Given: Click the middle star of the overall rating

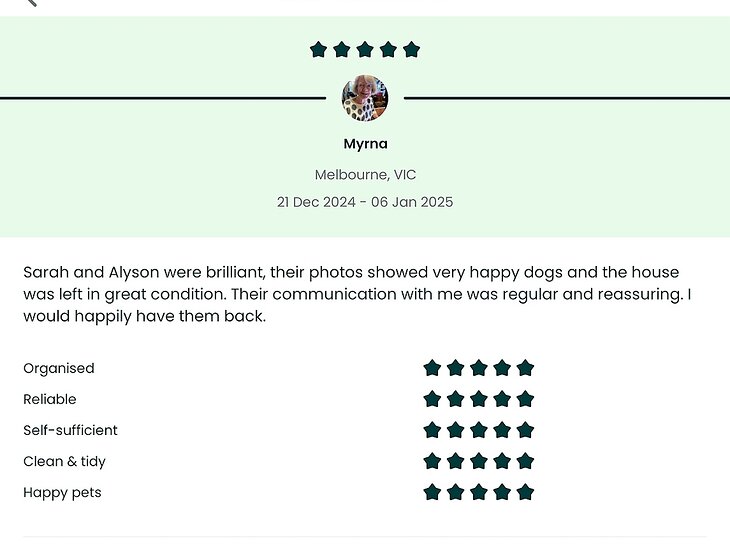Looking at the screenshot, I should click(x=365, y=49).
